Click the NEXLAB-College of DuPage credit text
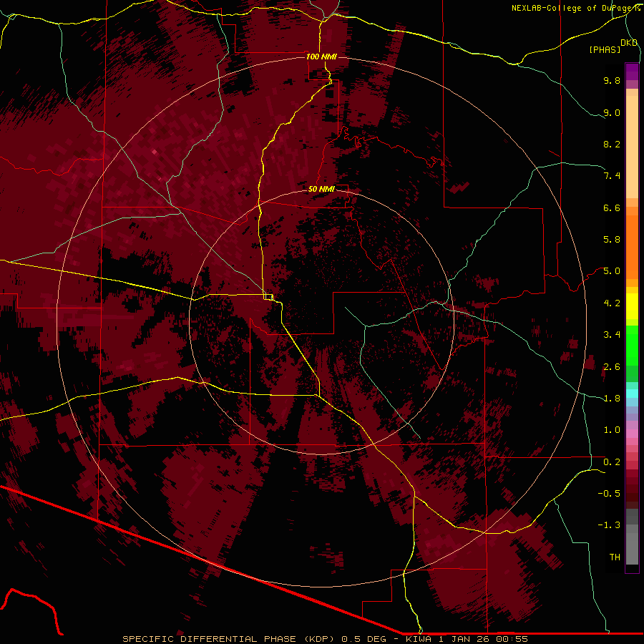644x644 pixels. (575, 8)
